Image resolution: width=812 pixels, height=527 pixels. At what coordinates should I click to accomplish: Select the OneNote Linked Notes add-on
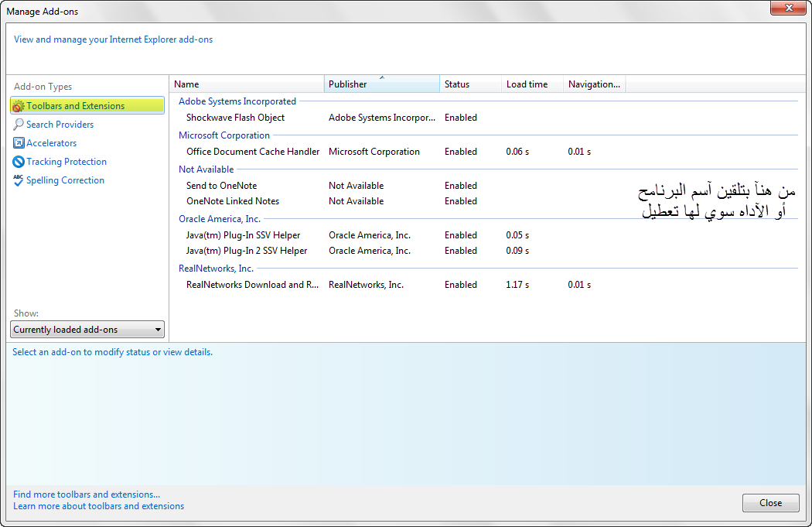tap(233, 201)
